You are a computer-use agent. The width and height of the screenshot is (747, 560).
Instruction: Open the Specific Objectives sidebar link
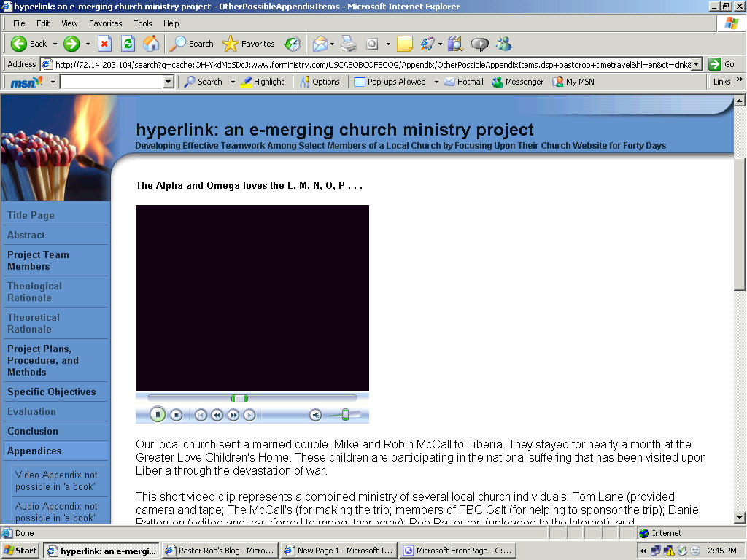click(51, 392)
